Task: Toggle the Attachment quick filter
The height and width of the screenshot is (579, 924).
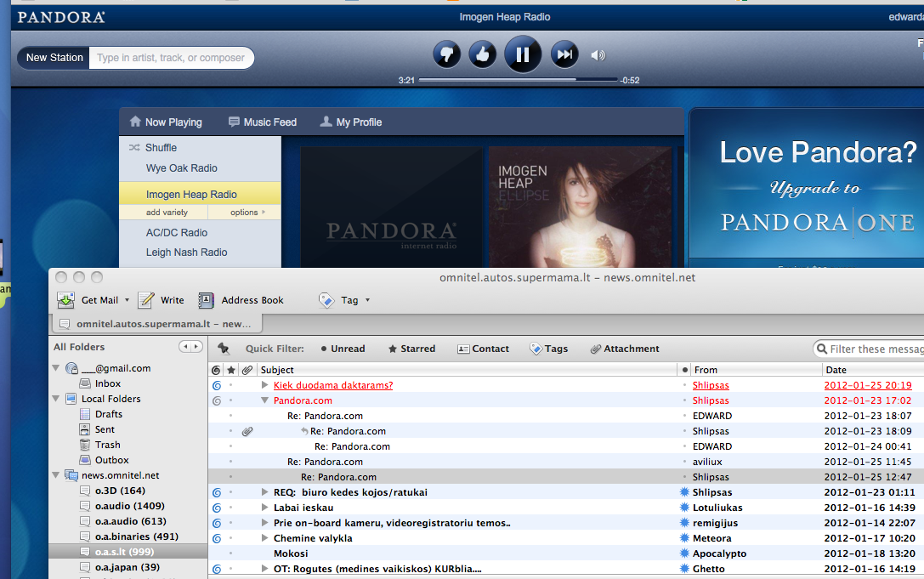Action: [x=625, y=349]
